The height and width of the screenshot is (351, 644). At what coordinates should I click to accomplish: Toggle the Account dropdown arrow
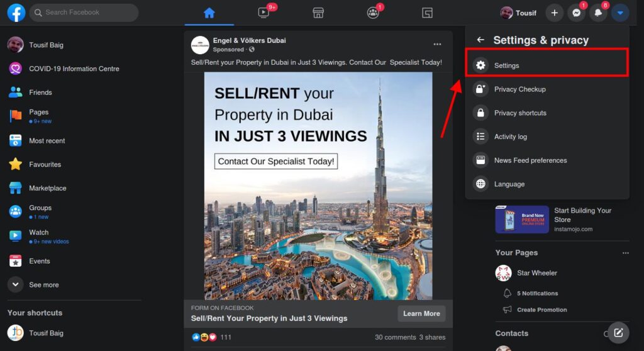click(x=620, y=13)
